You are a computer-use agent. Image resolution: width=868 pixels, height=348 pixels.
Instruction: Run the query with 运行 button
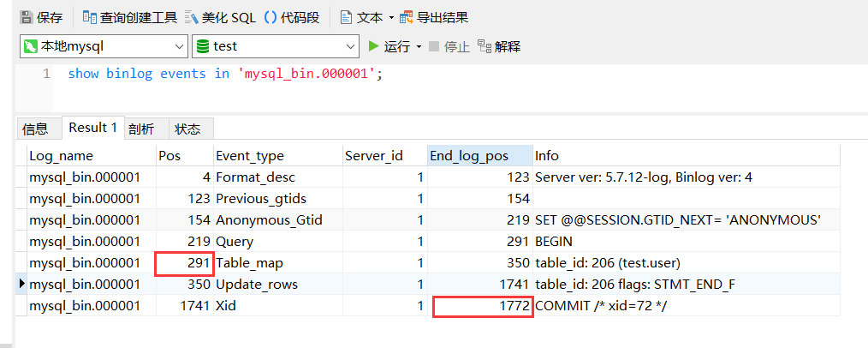tap(389, 46)
